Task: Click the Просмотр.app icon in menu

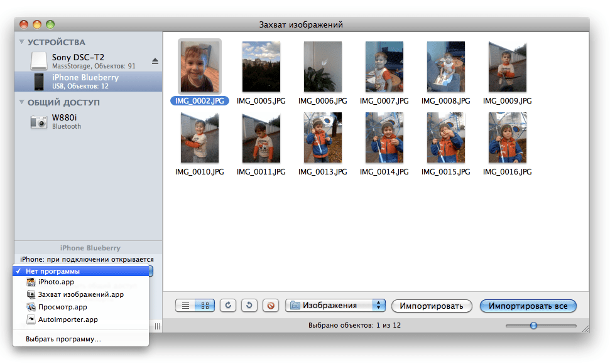Action: pos(31,307)
